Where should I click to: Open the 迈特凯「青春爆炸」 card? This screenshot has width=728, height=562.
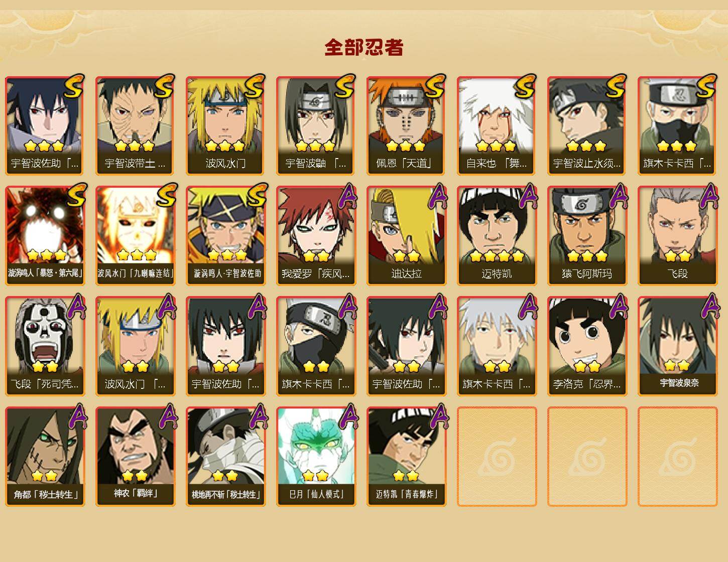(x=406, y=457)
